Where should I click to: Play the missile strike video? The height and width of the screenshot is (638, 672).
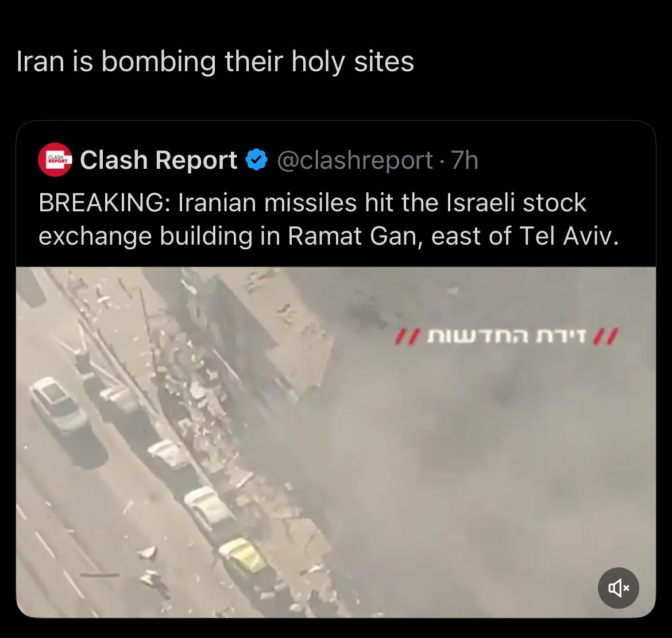click(336, 442)
